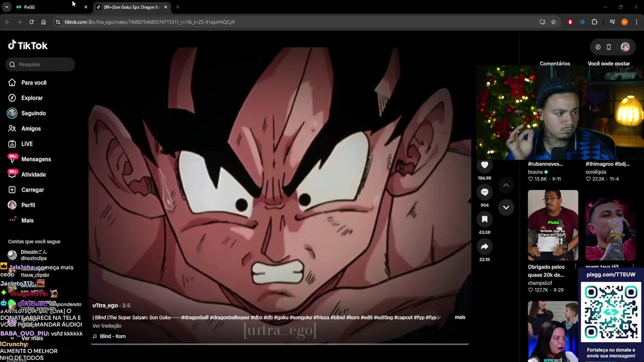Expand the description with mais

click(460, 317)
